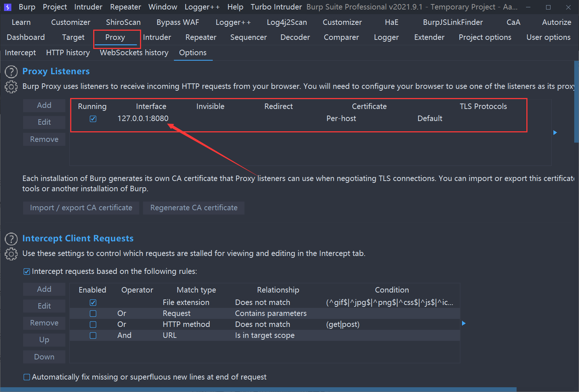
Task: Move intercept rule Up
Action: (x=44, y=340)
